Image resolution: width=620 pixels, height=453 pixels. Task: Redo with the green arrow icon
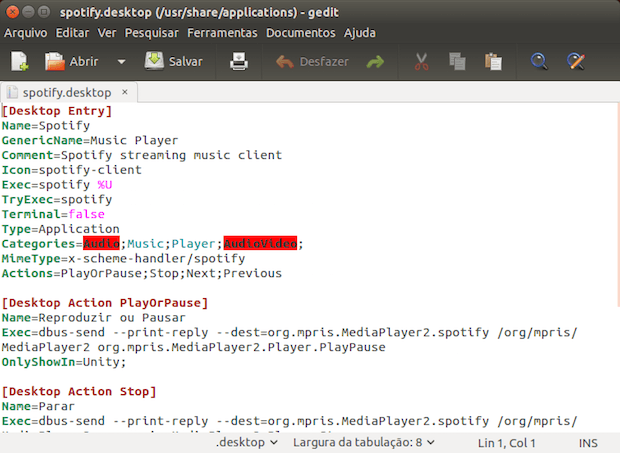click(375, 62)
